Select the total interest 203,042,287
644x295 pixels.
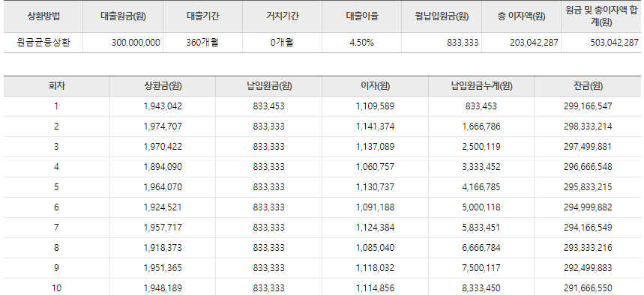point(534,43)
